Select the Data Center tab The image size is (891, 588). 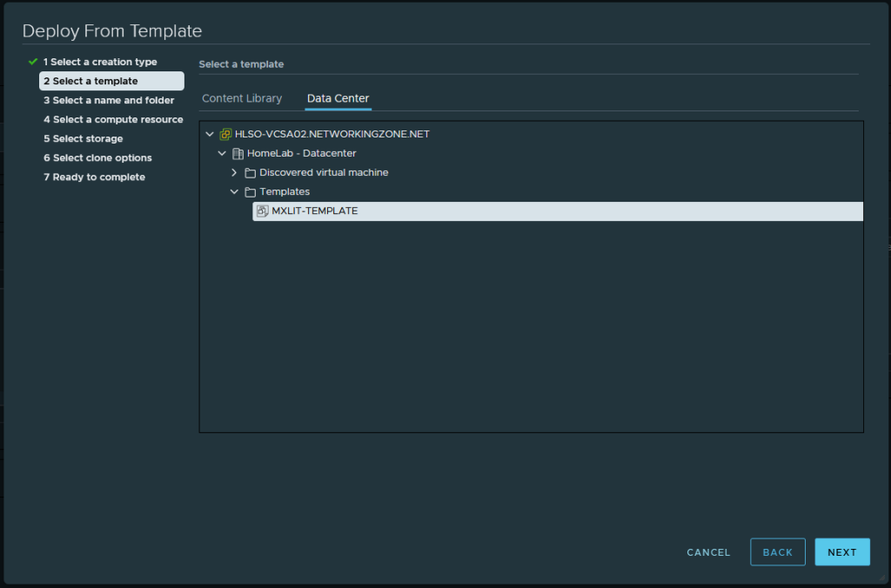coord(338,98)
